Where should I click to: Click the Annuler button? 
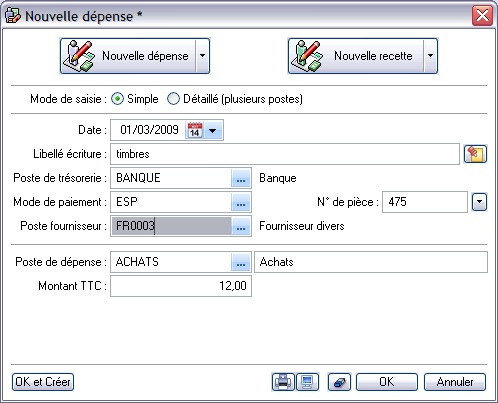click(x=455, y=382)
